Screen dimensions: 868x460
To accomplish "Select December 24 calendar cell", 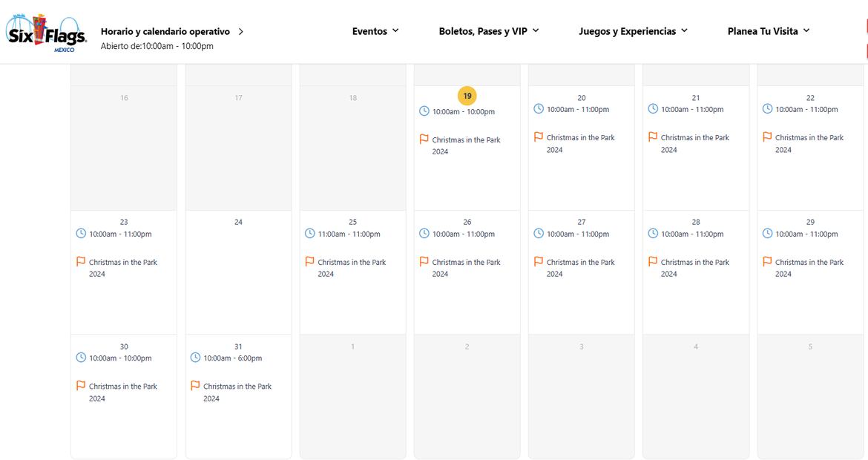I will [x=238, y=272].
